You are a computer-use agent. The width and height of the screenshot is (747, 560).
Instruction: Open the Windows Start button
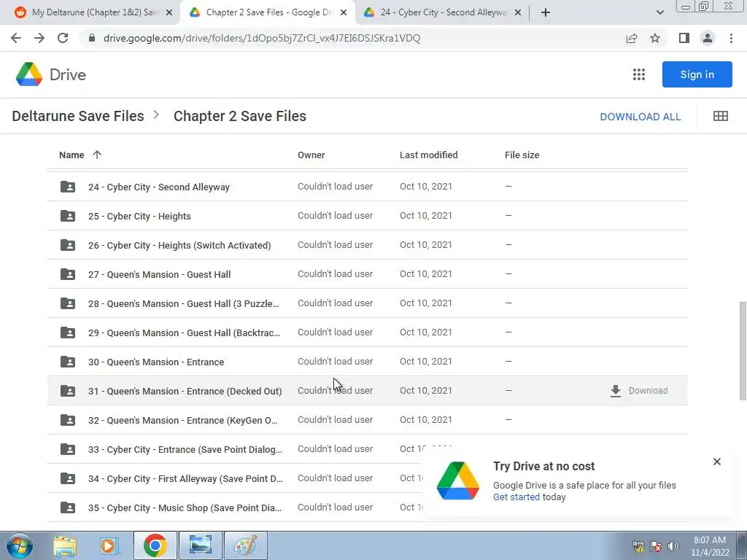click(19, 545)
